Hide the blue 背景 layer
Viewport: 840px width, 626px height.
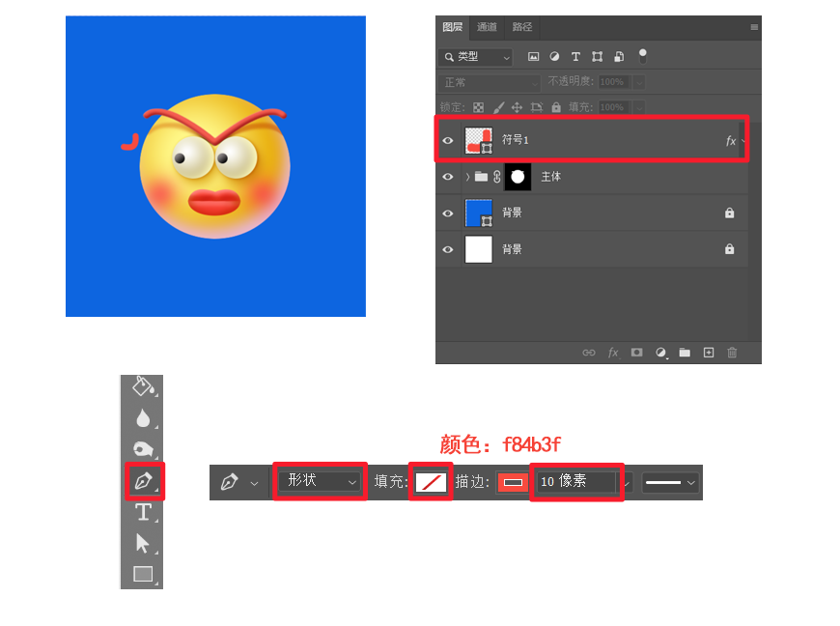pos(448,213)
